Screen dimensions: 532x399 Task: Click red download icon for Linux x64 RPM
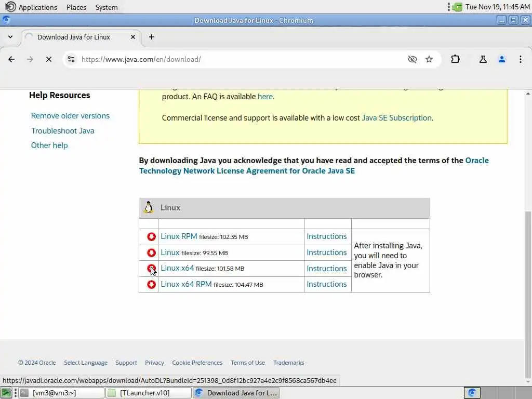(151, 284)
